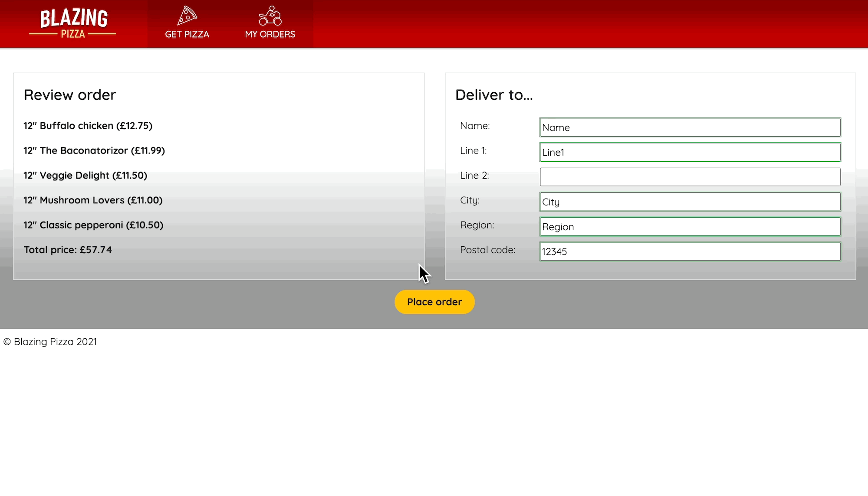The image size is (868, 496).
Task: Select the Region input field
Action: (690, 226)
